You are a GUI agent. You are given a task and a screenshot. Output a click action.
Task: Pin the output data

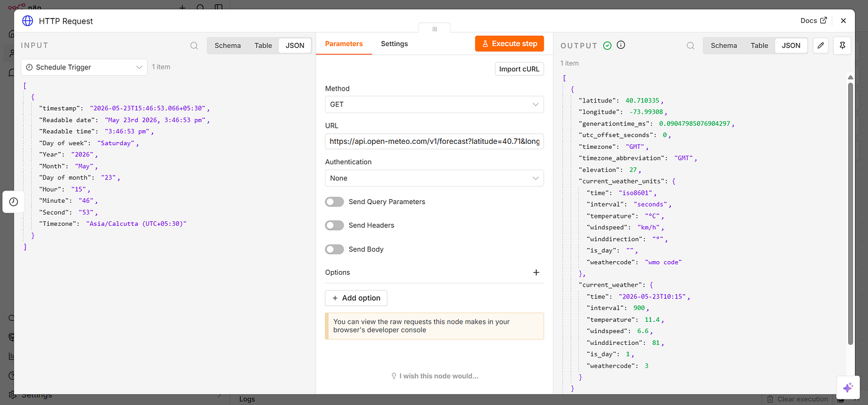[842, 45]
